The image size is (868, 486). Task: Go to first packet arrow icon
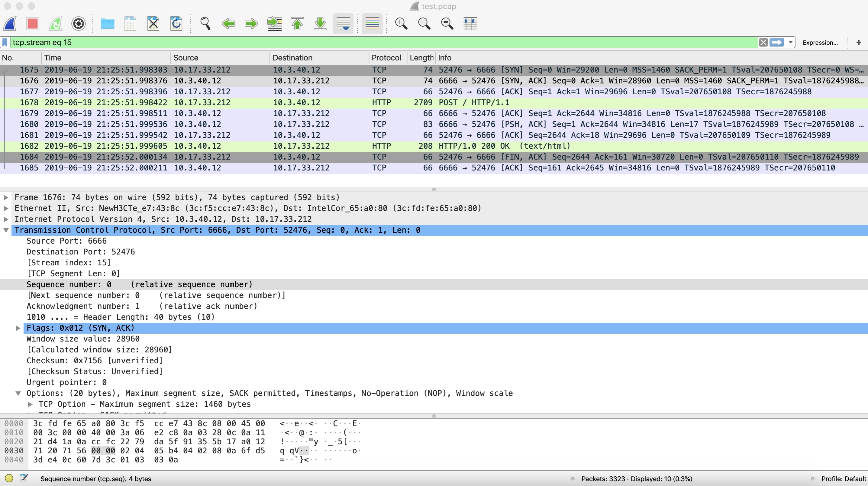[297, 24]
